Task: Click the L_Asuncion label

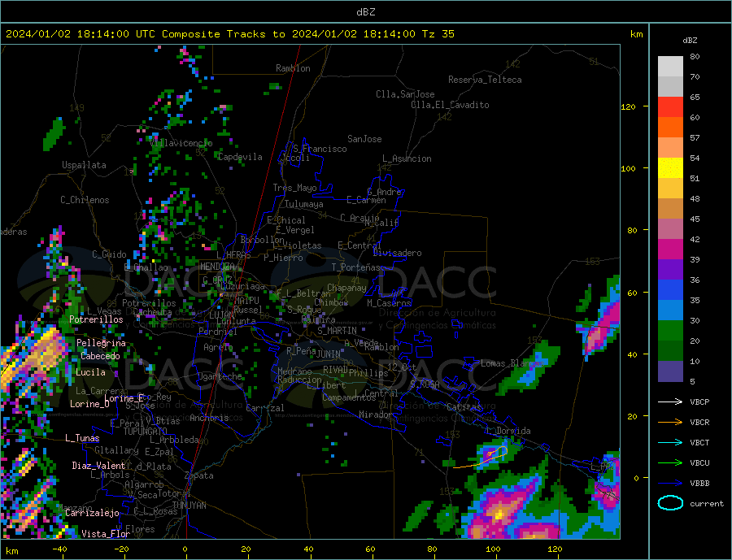Action: (x=407, y=158)
